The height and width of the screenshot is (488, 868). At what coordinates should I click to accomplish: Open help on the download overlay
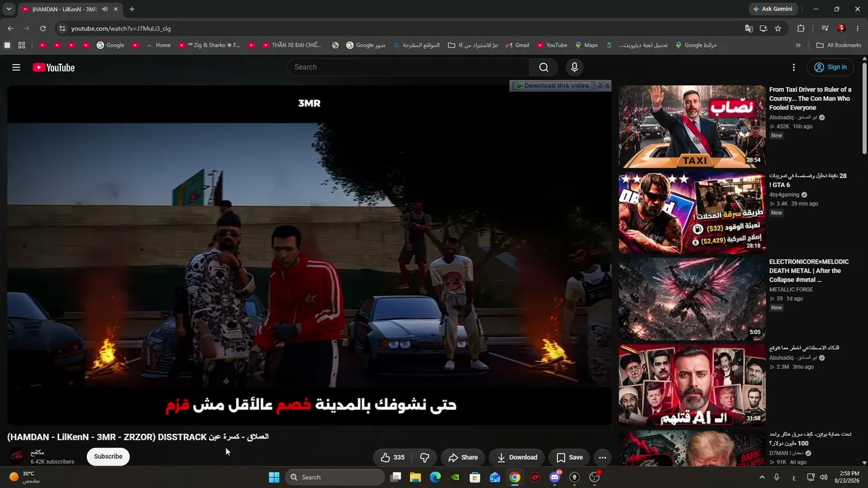click(x=599, y=85)
